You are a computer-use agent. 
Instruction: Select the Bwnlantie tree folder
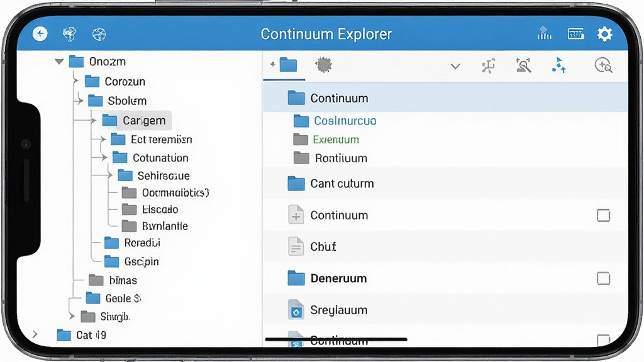pos(155,226)
